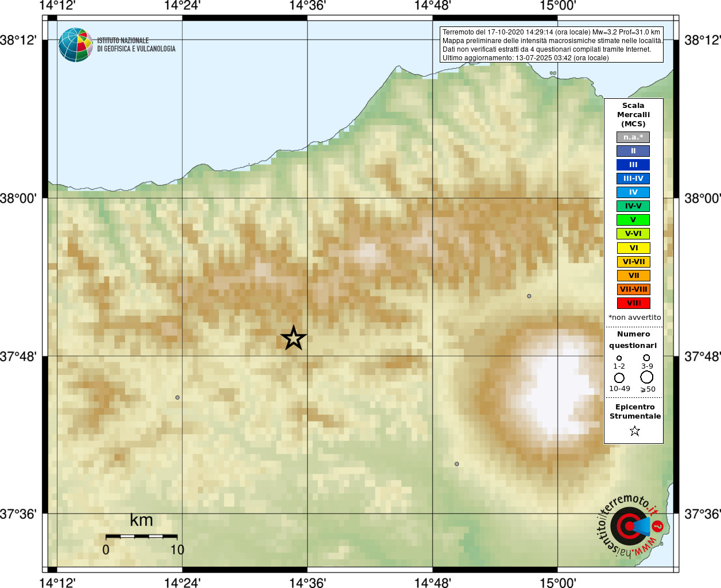Click the Scala Mercalli (MCS) legend title
This screenshot has height=588, width=721.
633,115
